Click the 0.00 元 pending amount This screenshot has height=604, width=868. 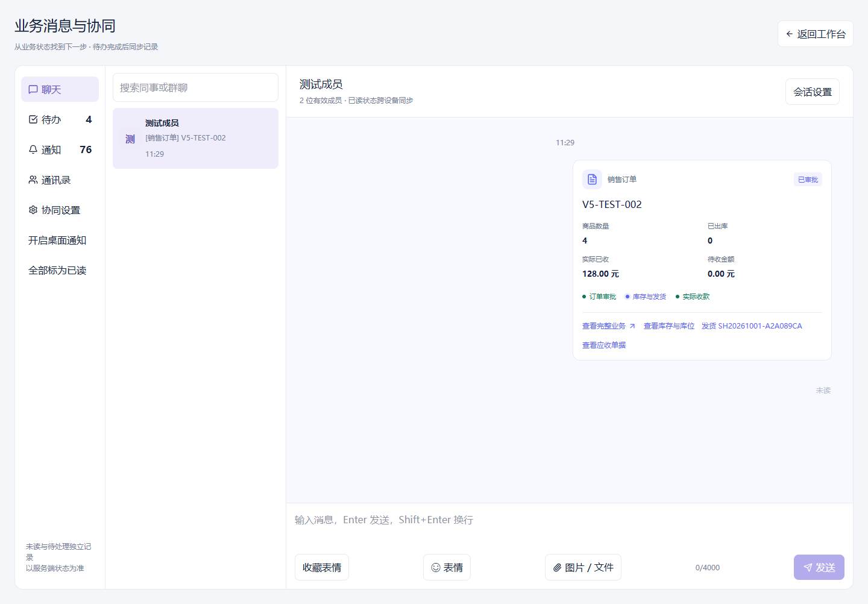point(721,274)
